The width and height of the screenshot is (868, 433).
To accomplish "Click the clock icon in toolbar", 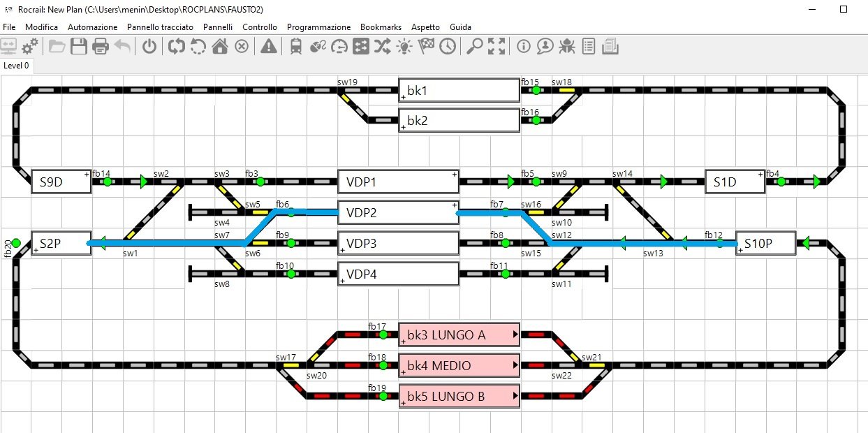I will [447, 47].
